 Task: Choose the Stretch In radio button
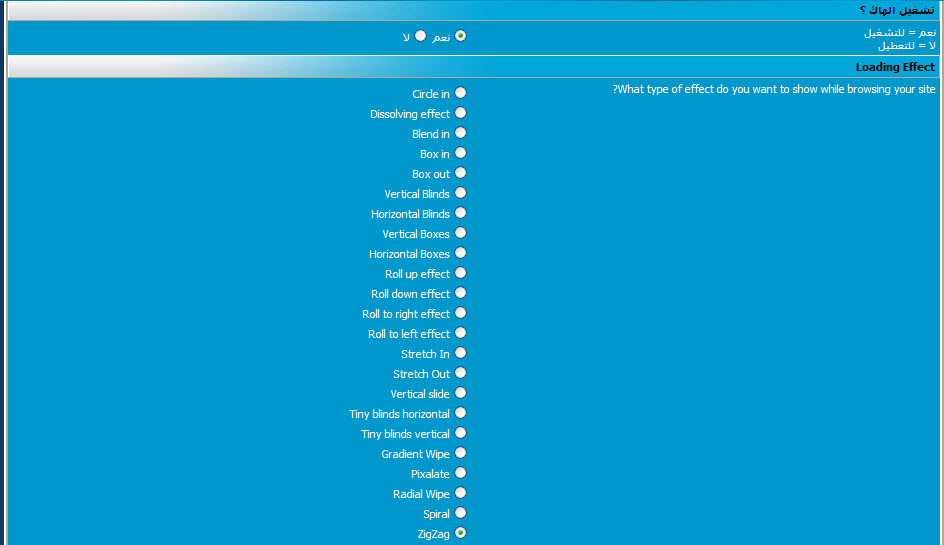pos(460,353)
